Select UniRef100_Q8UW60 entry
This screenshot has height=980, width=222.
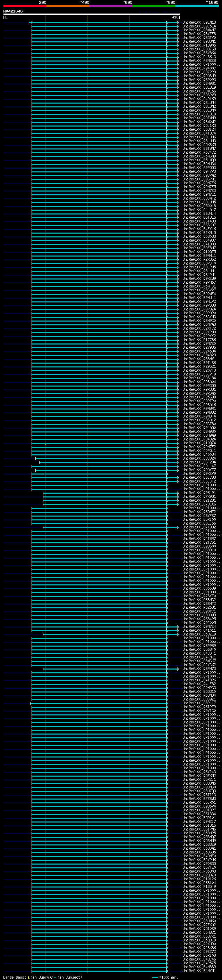[x=199, y=921]
